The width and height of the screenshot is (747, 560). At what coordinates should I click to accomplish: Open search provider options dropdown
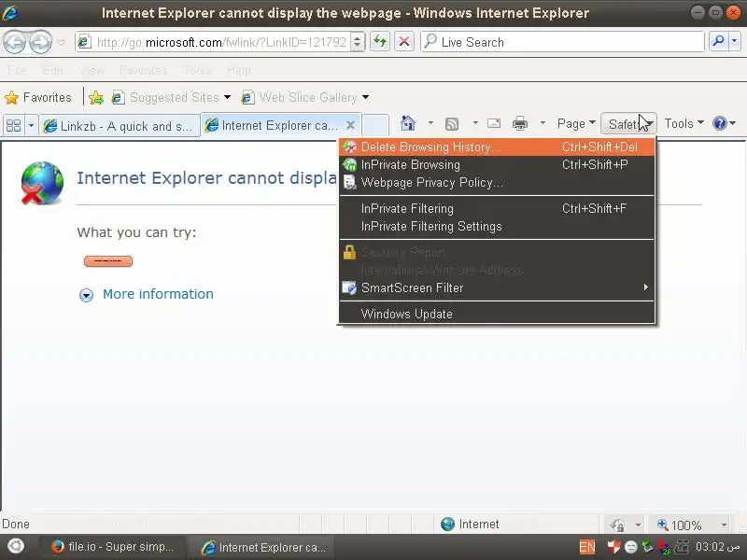tap(734, 42)
